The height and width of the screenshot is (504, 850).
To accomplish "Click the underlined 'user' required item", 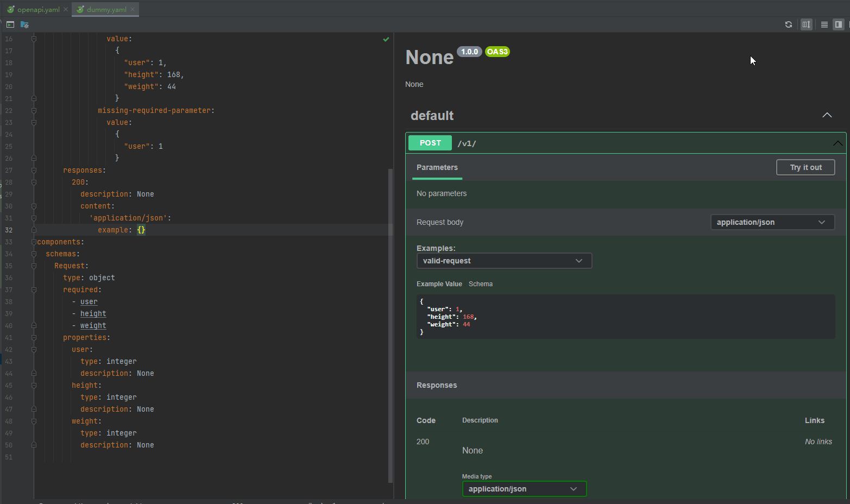I will click(x=89, y=302).
